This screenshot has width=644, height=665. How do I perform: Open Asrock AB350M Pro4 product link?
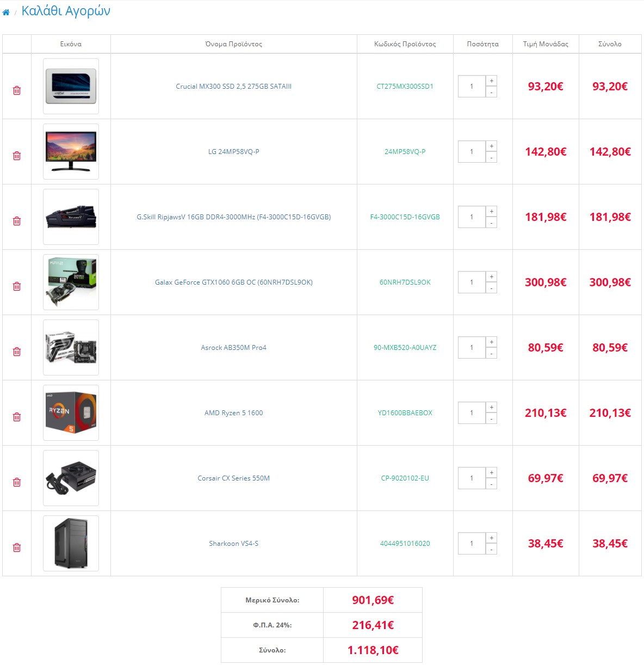tap(234, 348)
